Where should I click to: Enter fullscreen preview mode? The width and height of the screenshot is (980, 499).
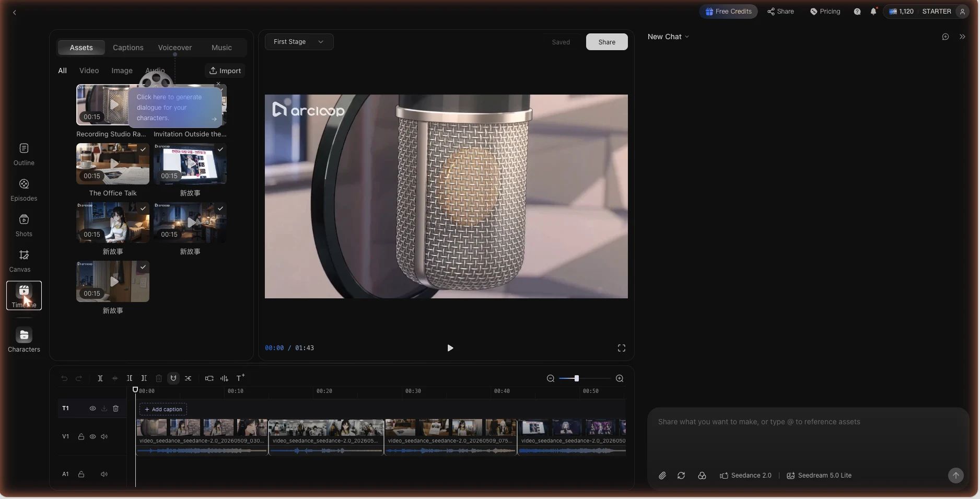(x=622, y=348)
